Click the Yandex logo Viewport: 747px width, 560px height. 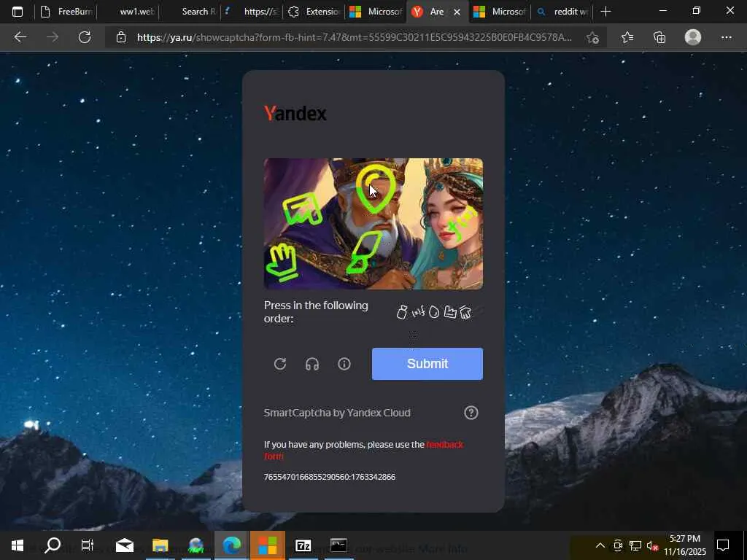pos(295,113)
